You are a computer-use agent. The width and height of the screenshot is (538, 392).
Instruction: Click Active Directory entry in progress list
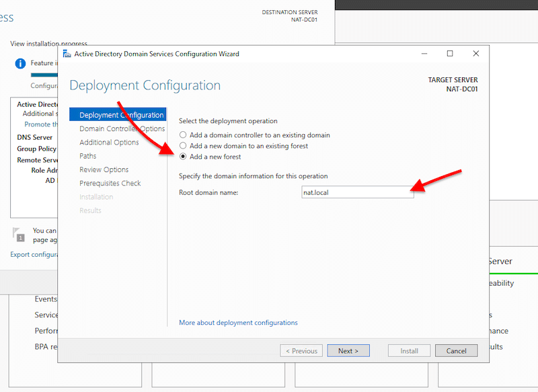[37, 104]
